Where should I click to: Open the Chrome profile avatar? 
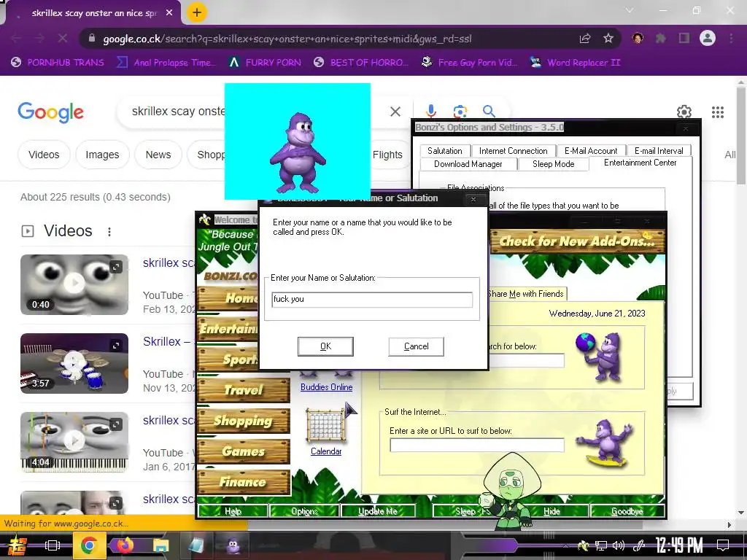(708, 38)
